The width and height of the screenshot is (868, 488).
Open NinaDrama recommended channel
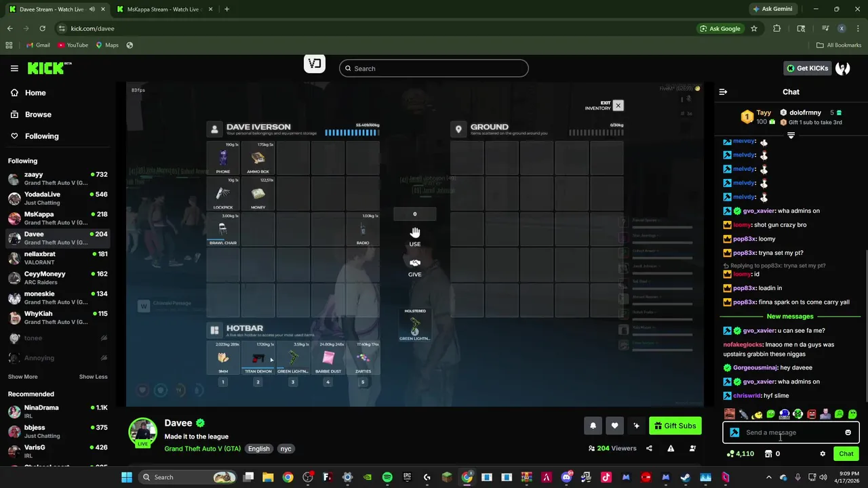[x=57, y=412]
